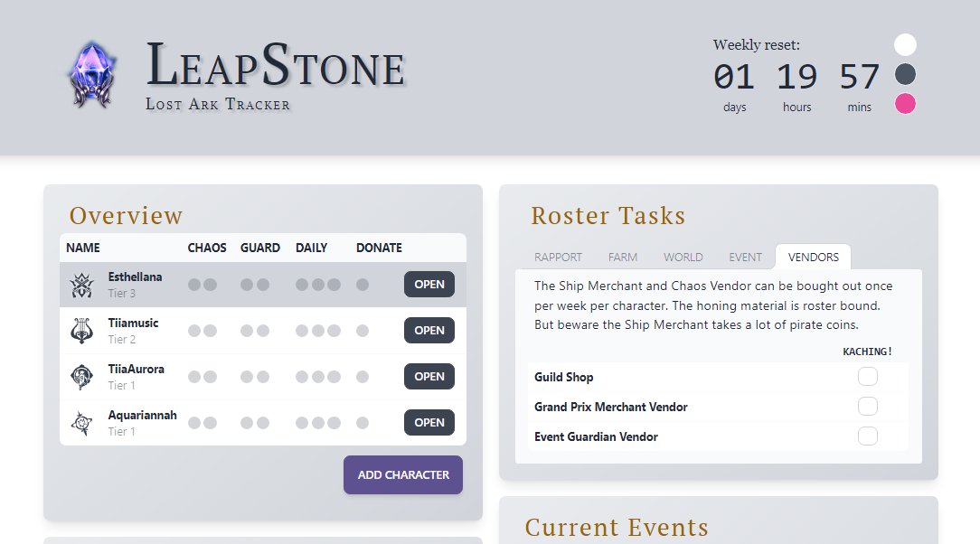Click the Tiiamusic character name

(133, 323)
